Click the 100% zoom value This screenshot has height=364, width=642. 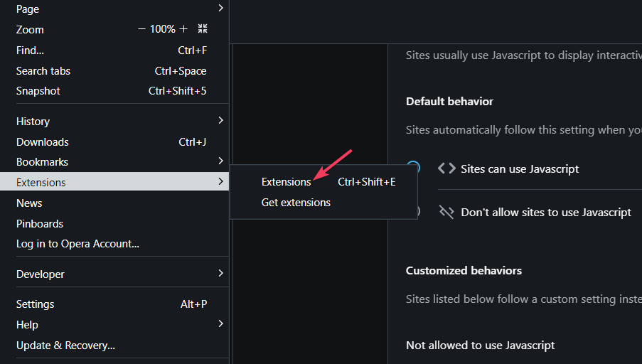(x=163, y=29)
